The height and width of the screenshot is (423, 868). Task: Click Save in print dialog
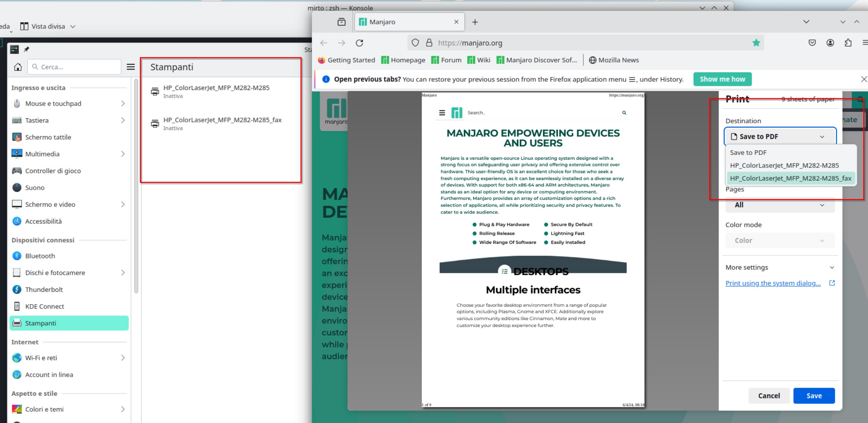point(814,396)
